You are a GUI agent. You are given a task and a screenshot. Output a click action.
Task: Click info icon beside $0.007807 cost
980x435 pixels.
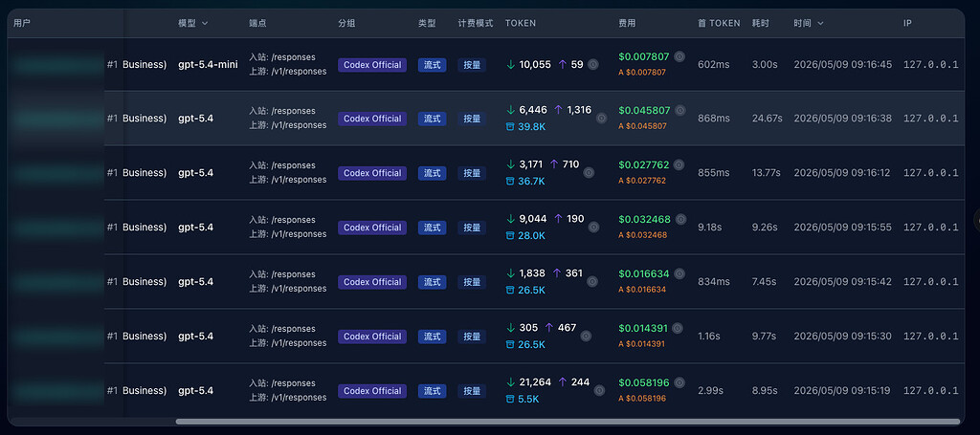679,56
